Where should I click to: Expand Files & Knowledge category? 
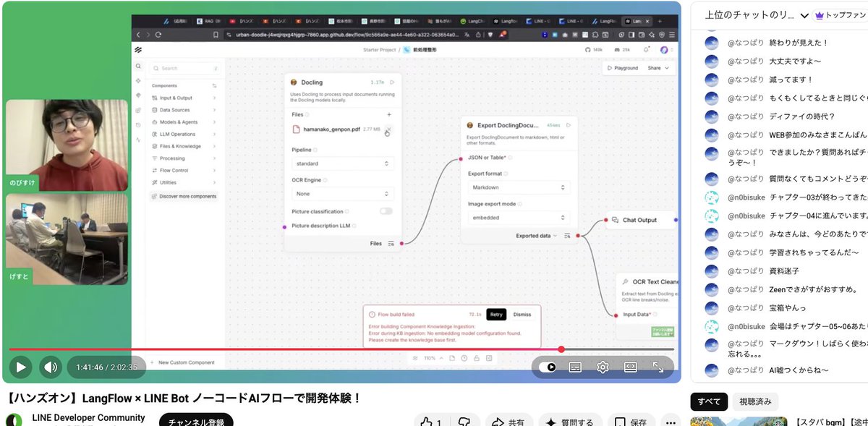pyautogui.click(x=184, y=146)
